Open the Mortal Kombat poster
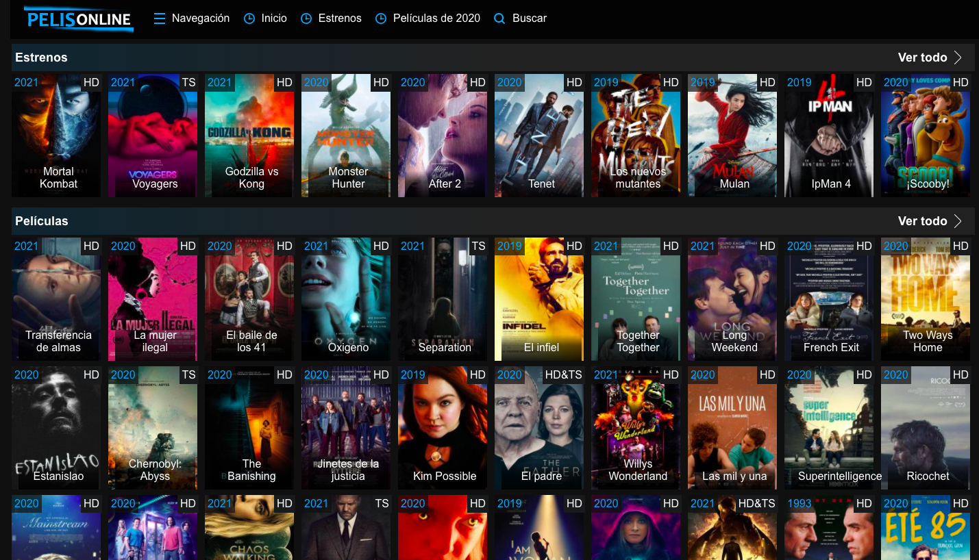 click(x=56, y=136)
